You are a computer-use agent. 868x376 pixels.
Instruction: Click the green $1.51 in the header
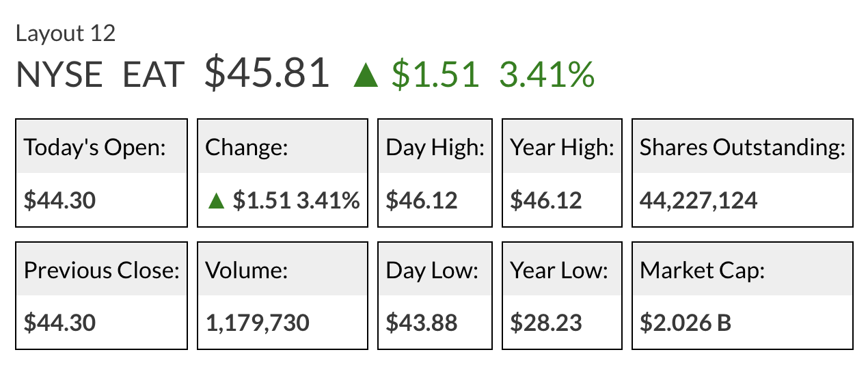tap(435, 75)
